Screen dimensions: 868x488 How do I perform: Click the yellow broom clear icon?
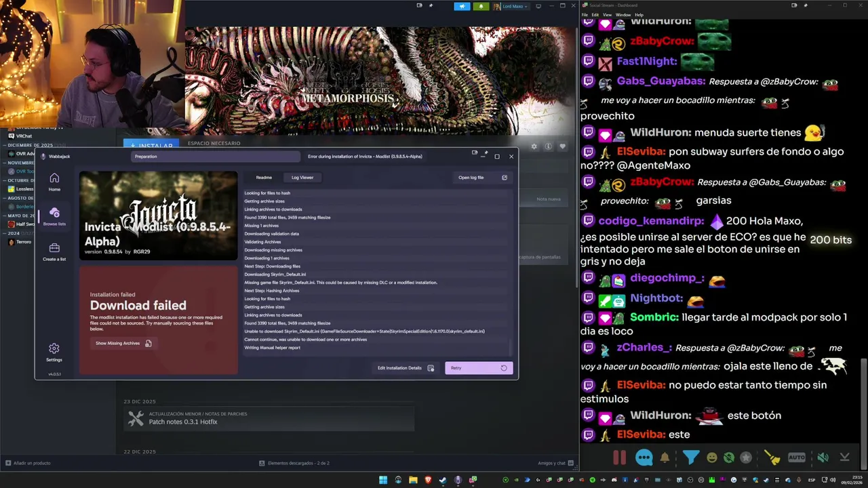coord(772,457)
